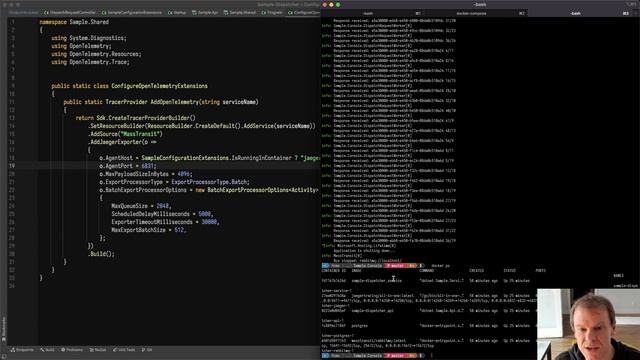The width and height of the screenshot is (640, 360).
Task: Click 'using OpenTelemetry.Trace;' line
Action: pyautogui.click(x=90, y=62)
